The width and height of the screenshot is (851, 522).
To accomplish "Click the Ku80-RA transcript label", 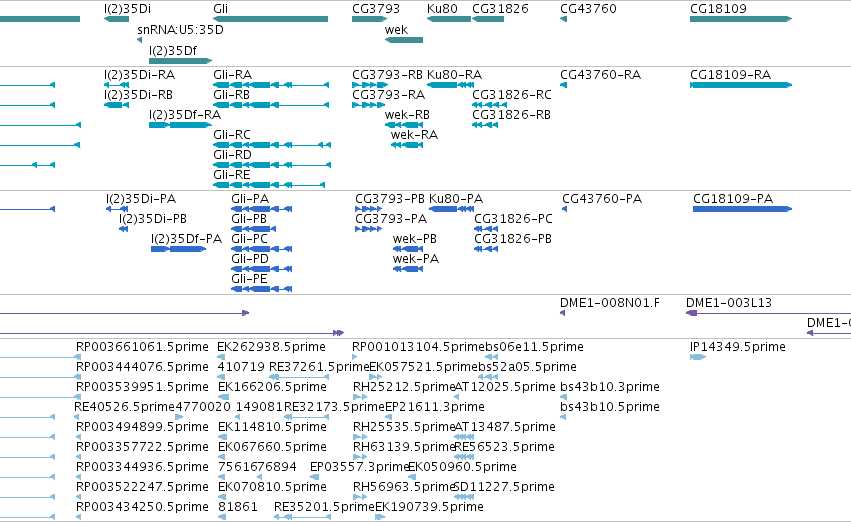I will pyautogui.click(x=454, y=75).
